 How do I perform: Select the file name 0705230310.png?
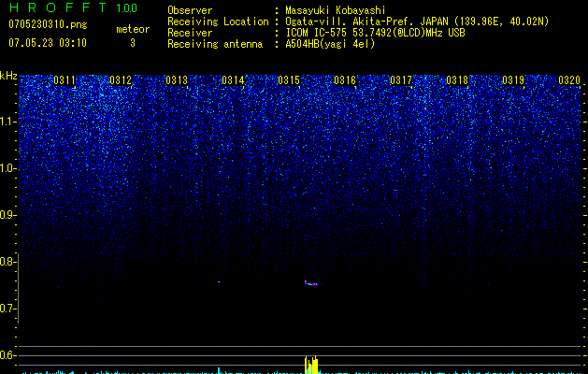(48, 24)
